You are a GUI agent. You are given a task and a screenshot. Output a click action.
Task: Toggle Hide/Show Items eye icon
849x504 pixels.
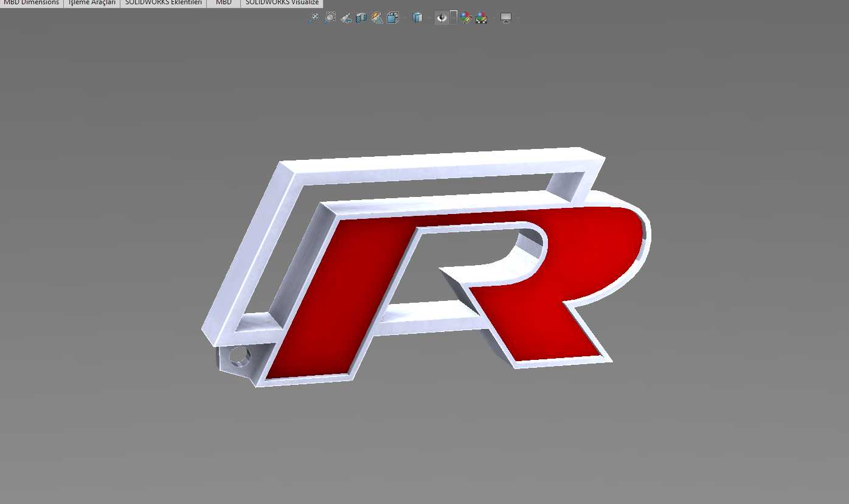442,18
